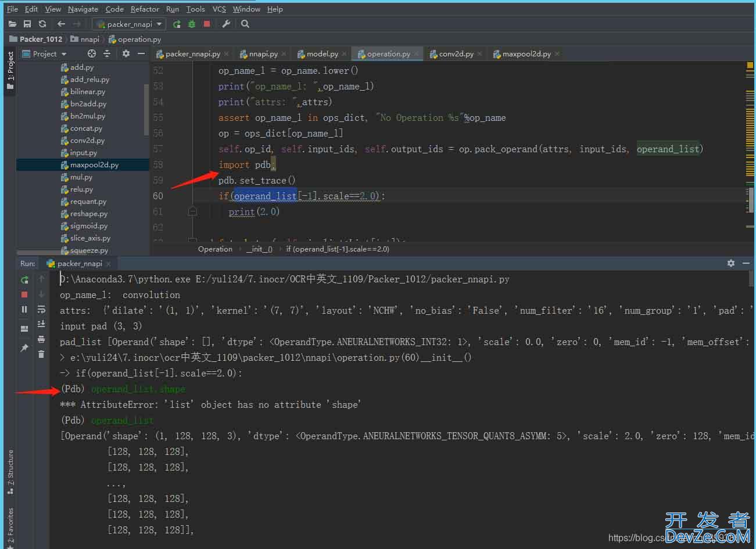Screen dimensions: 756x549
Task: Open the Code menu
Action: click(x=114, y=9)
